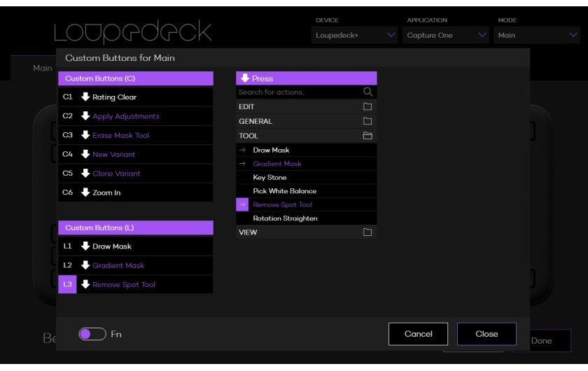
Task: Click the press arrow icon beside New Variant
Action: coord(85,154)
